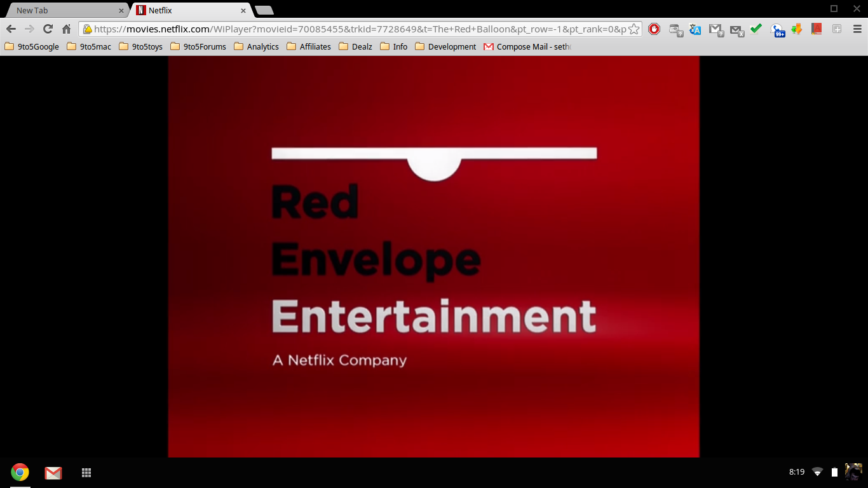Open the Google Translate extension
Screen dimensions: 868x488
click(695, 29)
